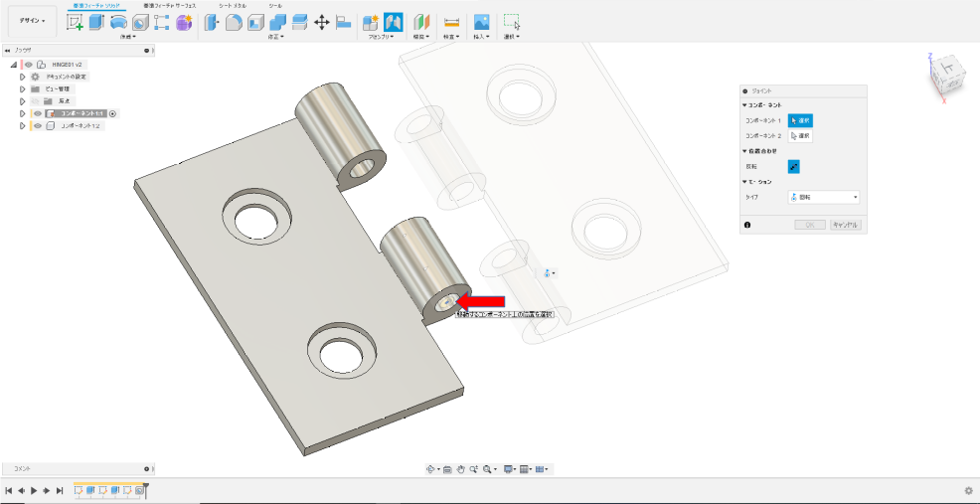Open the Assemble group dropdown menu
Image resolution: width=980 pixels, height=504 pixels.
point(383,37)
